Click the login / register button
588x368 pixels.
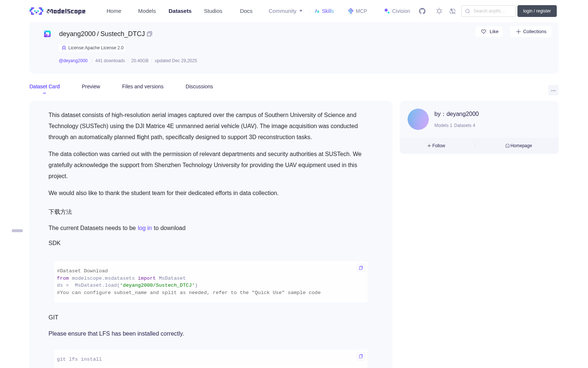tap(537, 11)
